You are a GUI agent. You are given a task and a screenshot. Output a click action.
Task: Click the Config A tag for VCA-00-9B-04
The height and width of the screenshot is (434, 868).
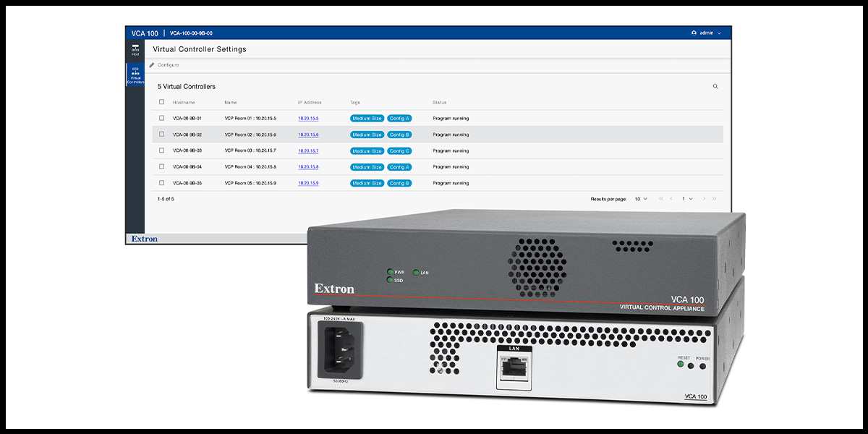(x=399, y=167)
